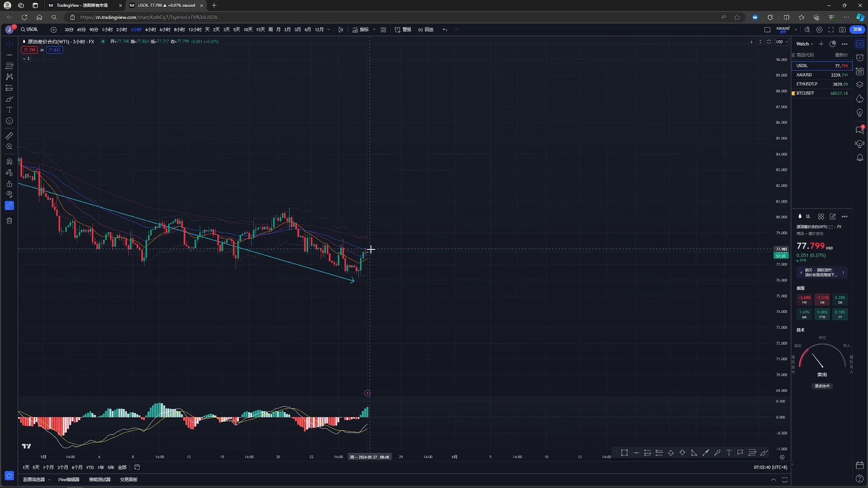Image resolution: width=868 pixels, height=488 pixels.
Task: Select the 30分 timeframe
Action: pos(69,30)
